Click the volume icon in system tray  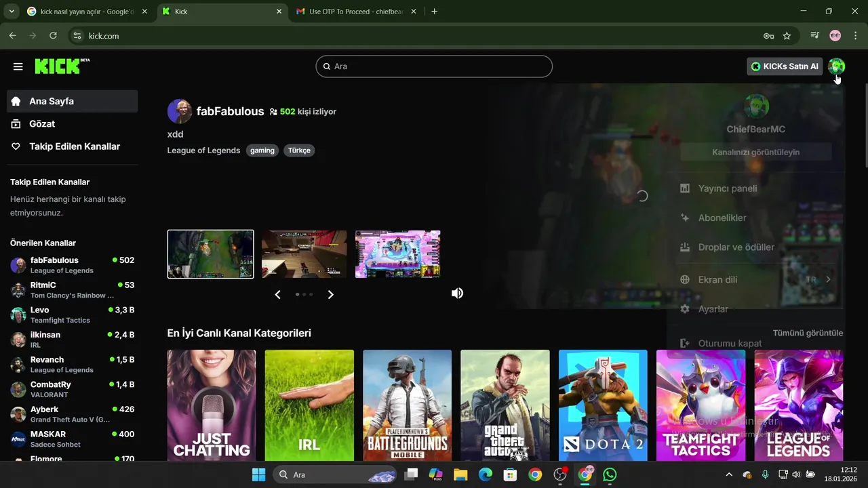click(796, 474)
